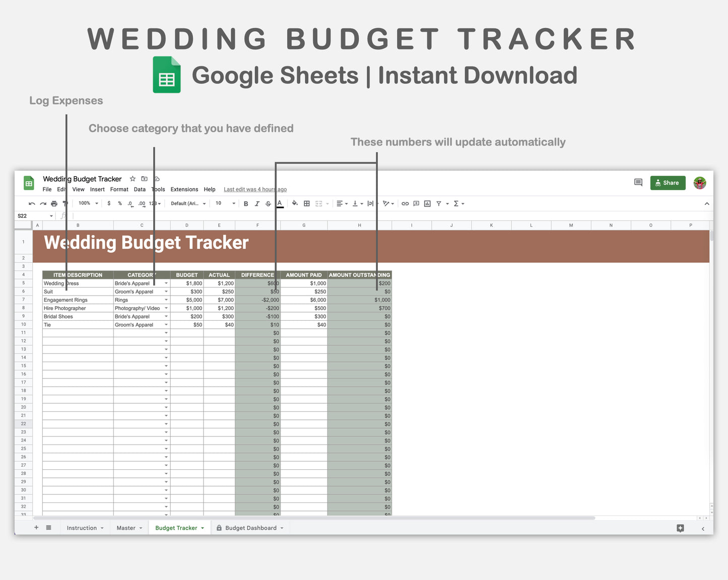Format selection as percent
Image resolution: width=728 pixels, height=580 pixels.
click(x=119, y=203)
